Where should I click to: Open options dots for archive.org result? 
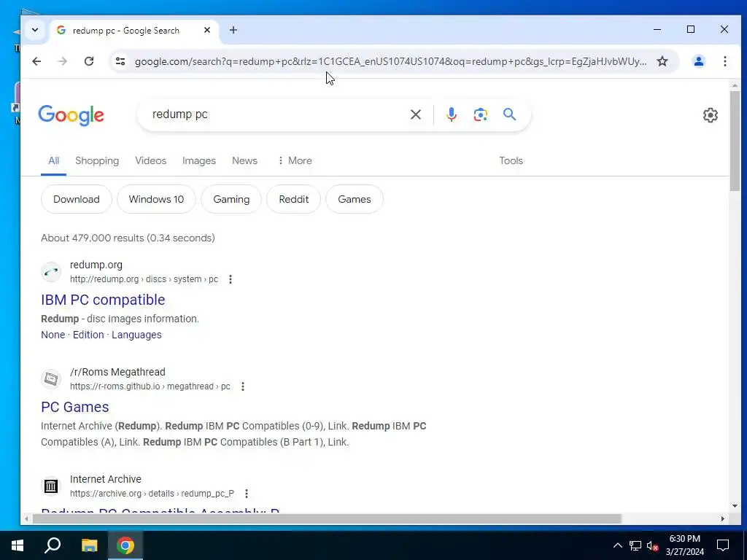247,494
